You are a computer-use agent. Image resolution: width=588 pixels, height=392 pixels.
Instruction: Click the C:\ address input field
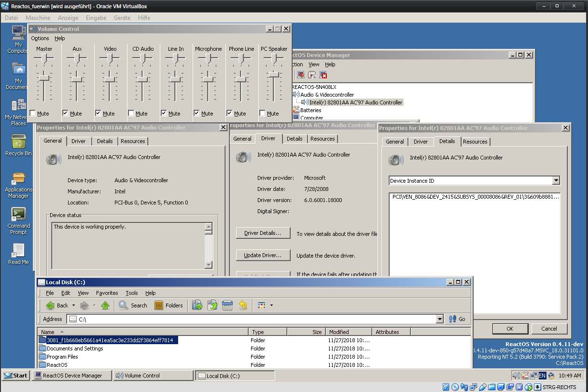click(251, 319)
